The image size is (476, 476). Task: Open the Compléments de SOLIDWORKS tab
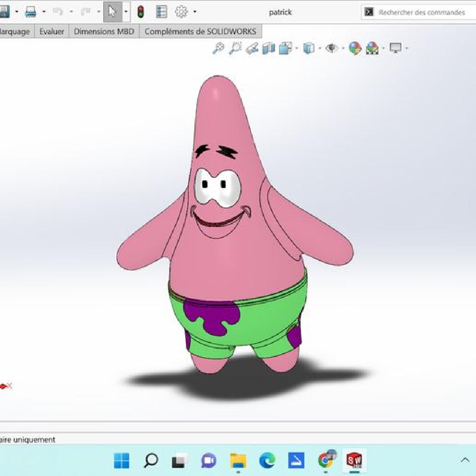point(200,32)
